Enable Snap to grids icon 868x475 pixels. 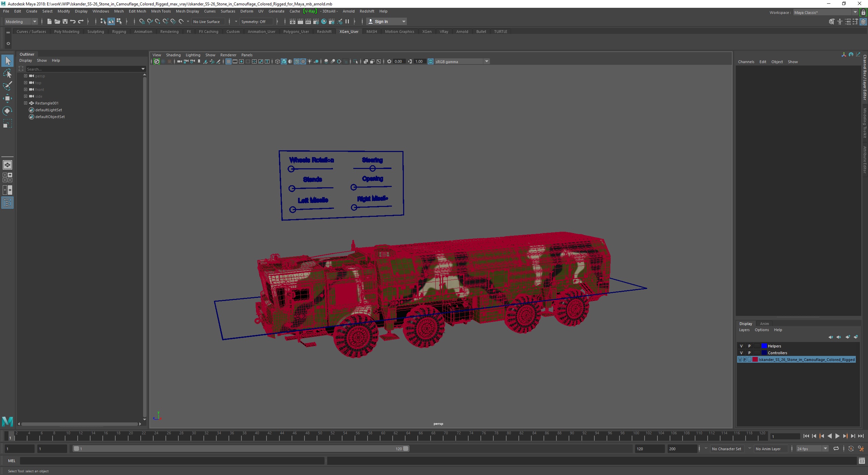[142, 21]
